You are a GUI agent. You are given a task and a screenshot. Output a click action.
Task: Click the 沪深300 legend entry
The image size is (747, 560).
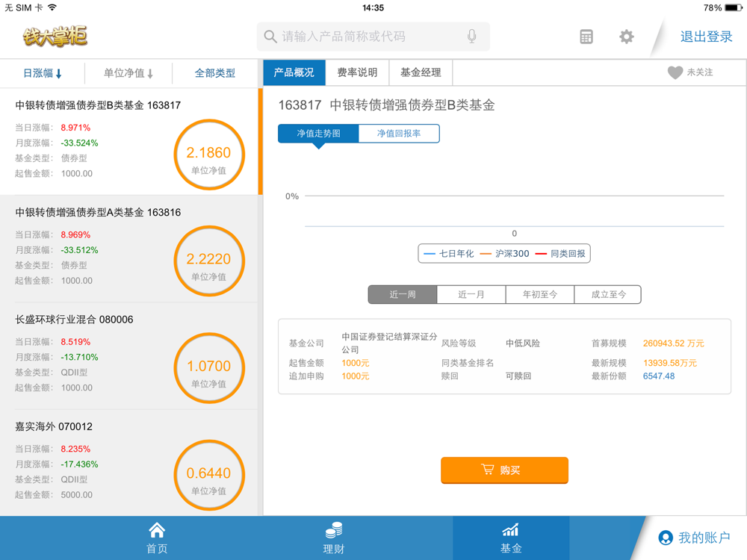pos(504,254)
